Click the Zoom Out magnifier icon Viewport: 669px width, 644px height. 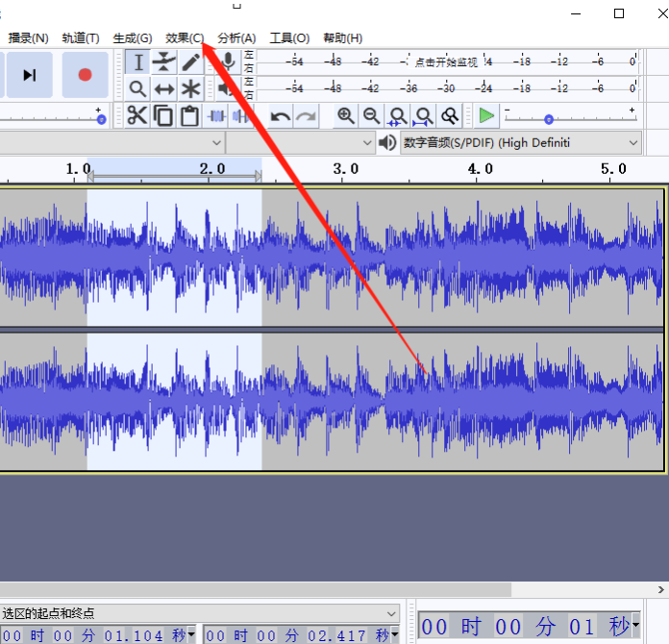(x=371, y=116)
